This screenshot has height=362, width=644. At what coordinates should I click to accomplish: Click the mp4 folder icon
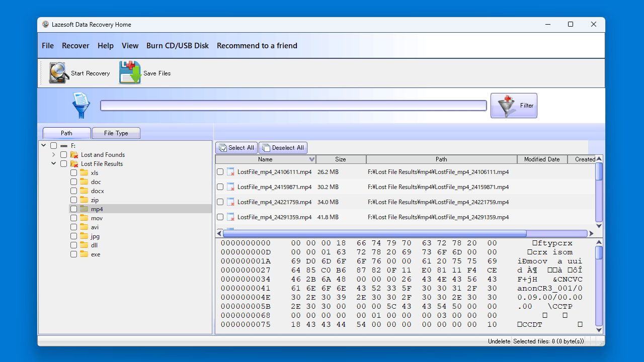point(84,209)
